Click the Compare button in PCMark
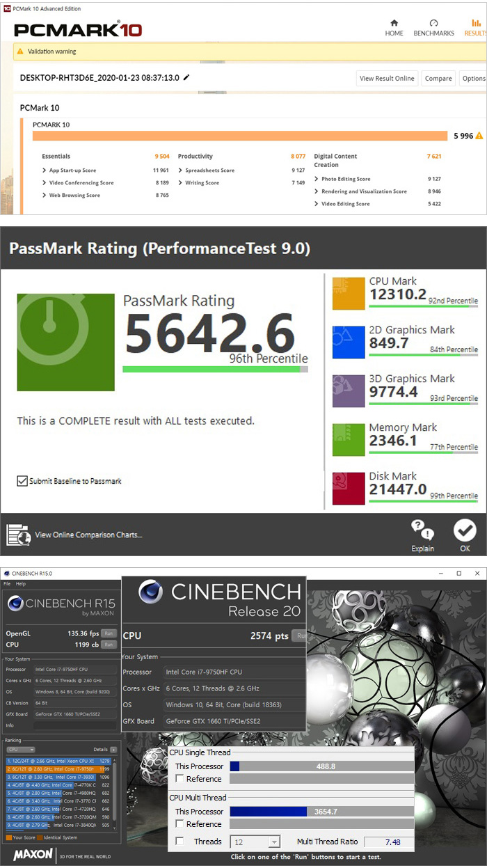Viewport: 487px width, 868px height. (x=438, y=79)
